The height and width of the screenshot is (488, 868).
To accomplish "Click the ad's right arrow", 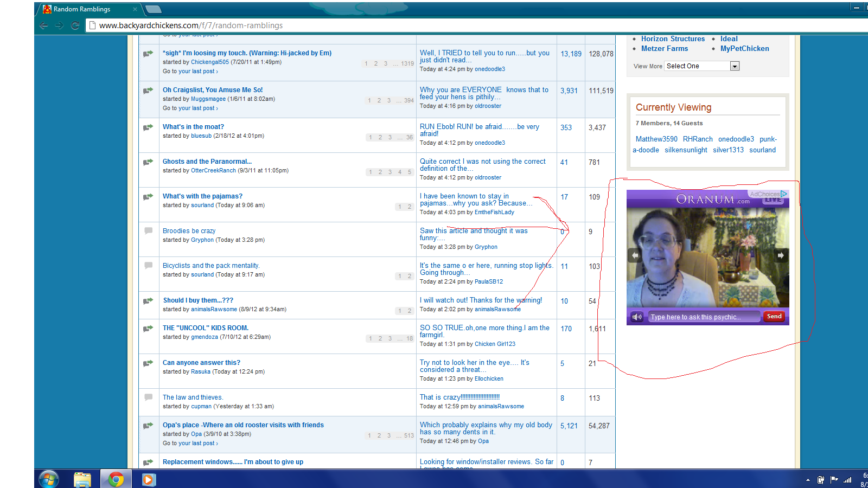I will pyautogui.click(x=780, y=255).
